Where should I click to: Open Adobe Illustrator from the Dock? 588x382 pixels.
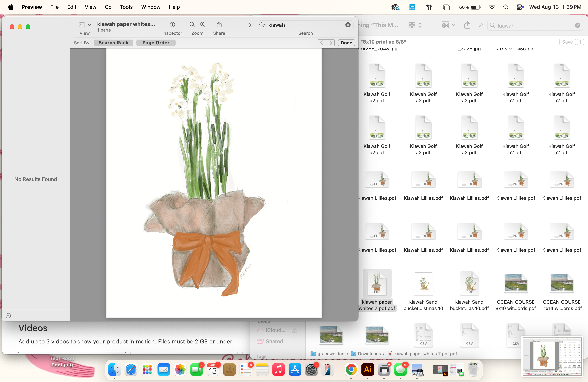click(367, 369)
